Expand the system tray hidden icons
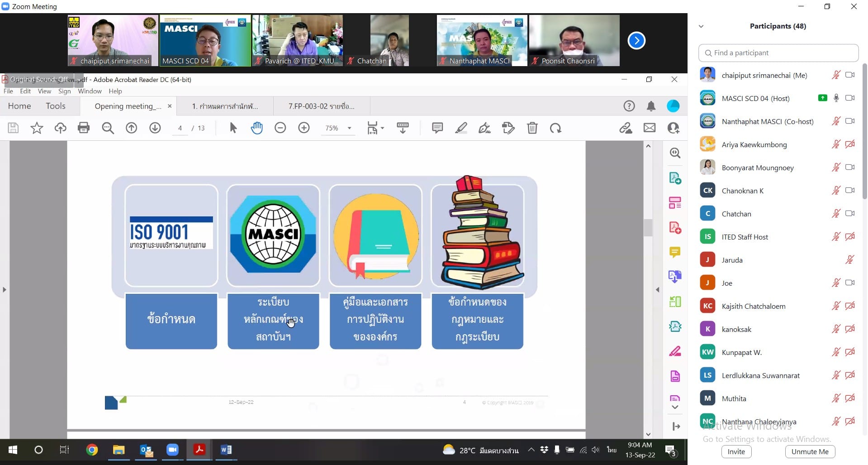Image resolution: width=868 pixels, height=465 pixels. click(x=531, y=450)
